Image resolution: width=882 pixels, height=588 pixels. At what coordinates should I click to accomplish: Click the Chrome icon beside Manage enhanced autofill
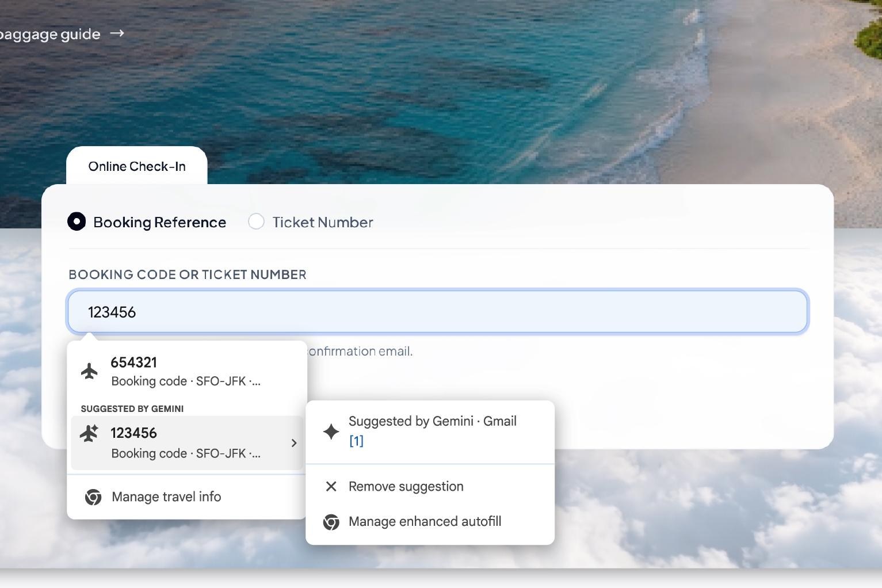click(331, 522)
